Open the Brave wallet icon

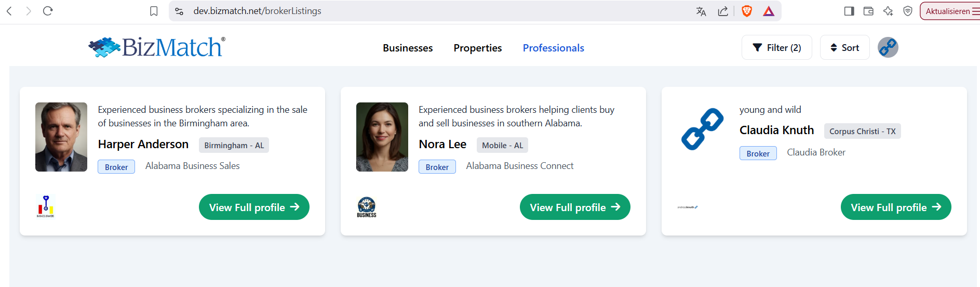pyautogui.click(x=868, y=11)
